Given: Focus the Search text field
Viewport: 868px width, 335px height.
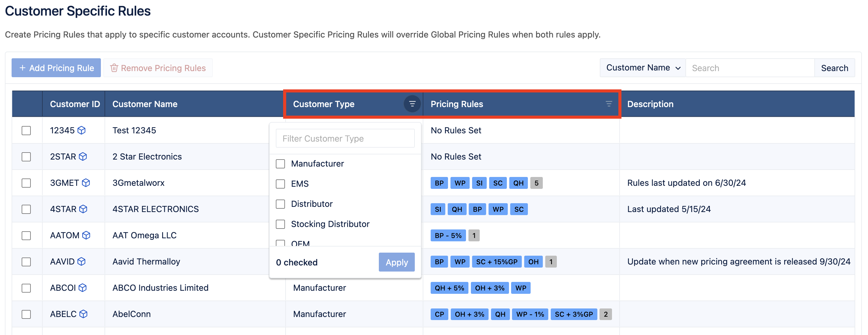Looking at the screenshot, I should coord(750,68).
